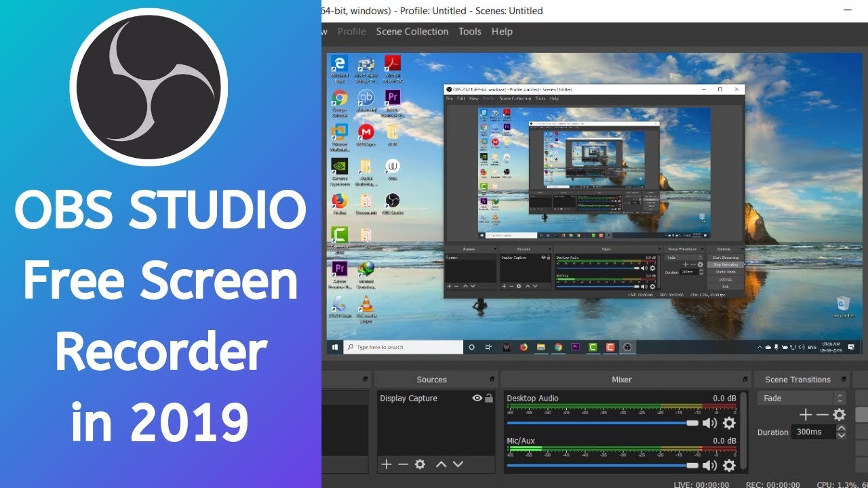Click the File Explorer icon on the previewed taskbar
Image resolution: width=868 pixels, height=488 pixels.
coord(541,347)
